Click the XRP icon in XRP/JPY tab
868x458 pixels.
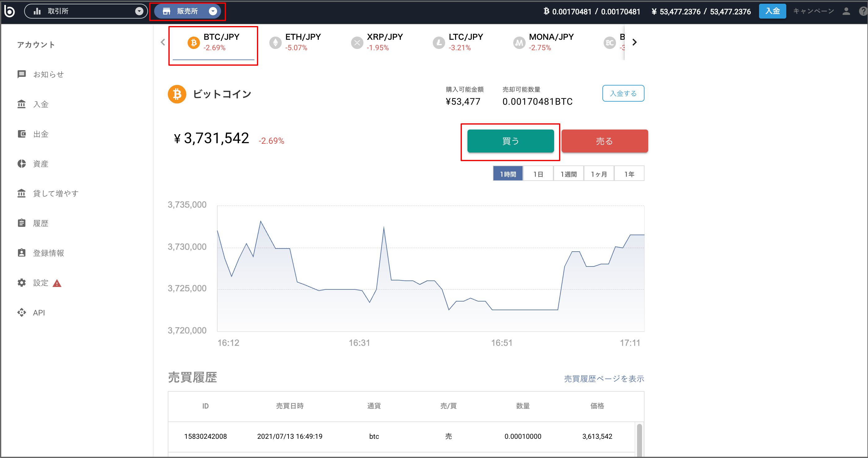[x=357, y=43]
